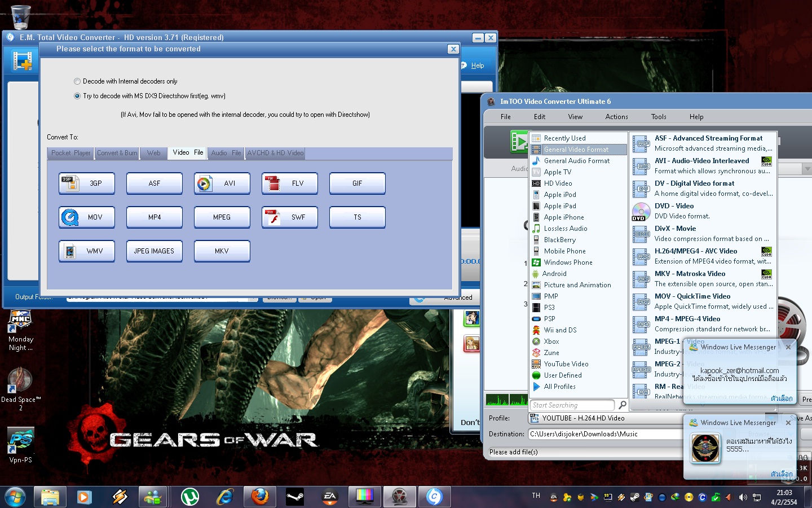Open the HD Video profile category

579,183
